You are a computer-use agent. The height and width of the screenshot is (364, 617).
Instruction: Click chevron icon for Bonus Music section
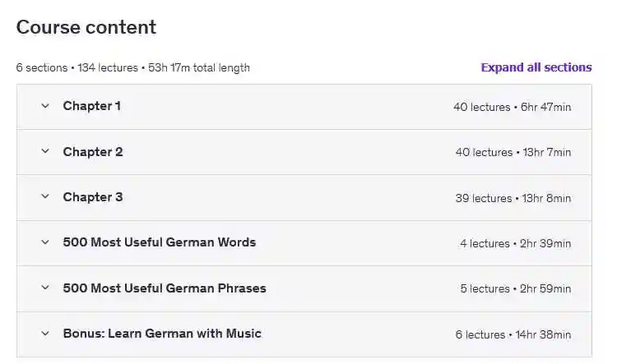pyautogui.click(x=45, y=334)
